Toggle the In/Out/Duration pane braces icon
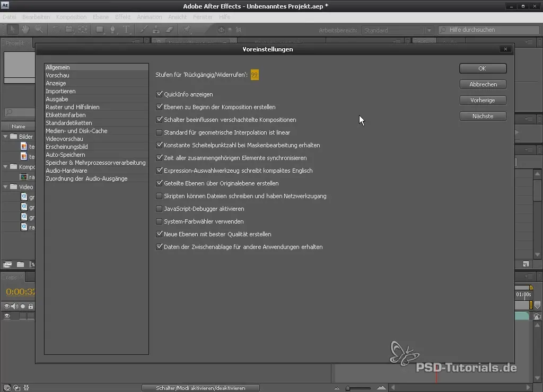Image resolution: width=543 pixels, height=392 pixels. [x=27, y=388]
